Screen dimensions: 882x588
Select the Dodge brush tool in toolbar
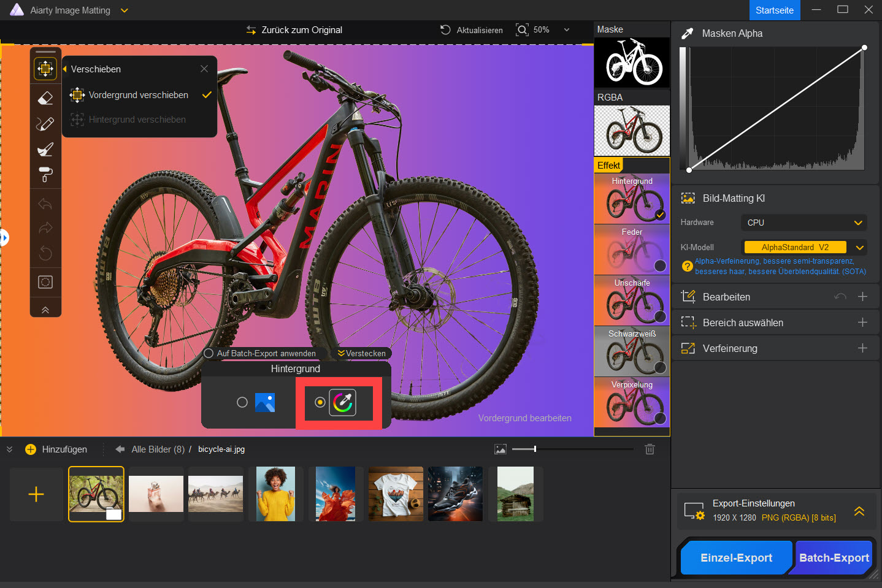click(x=45, y=150)
